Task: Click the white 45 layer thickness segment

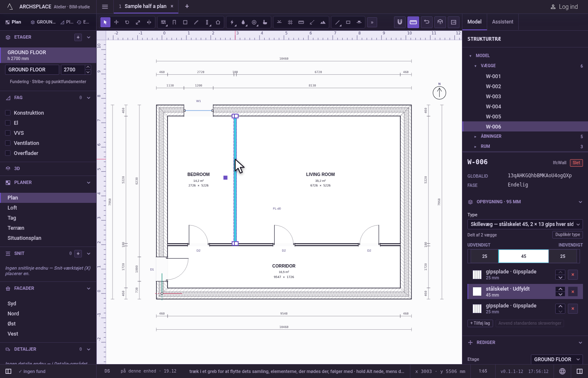Action: click(524, 256)
